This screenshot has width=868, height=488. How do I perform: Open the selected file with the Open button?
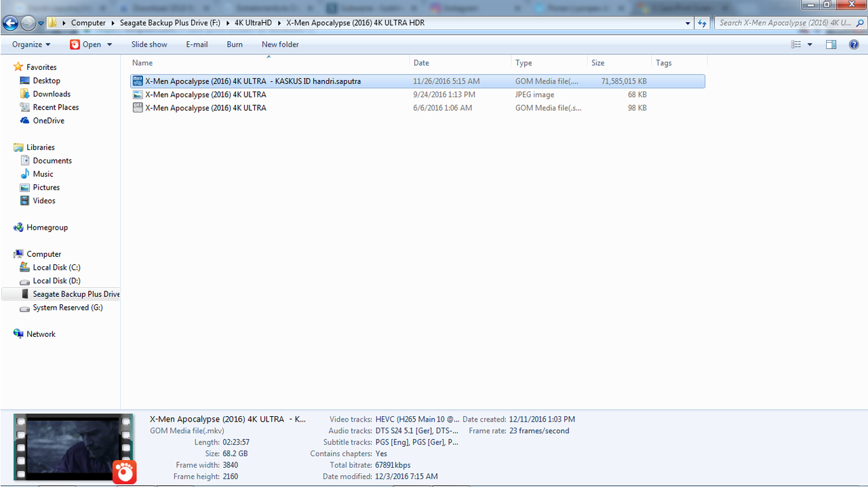[x=85, y=44]
